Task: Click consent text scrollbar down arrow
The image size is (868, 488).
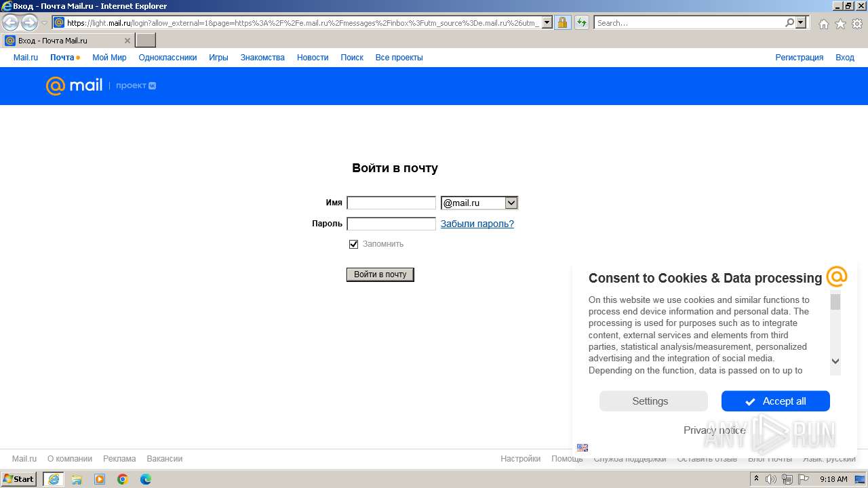Action: (835, 362)
